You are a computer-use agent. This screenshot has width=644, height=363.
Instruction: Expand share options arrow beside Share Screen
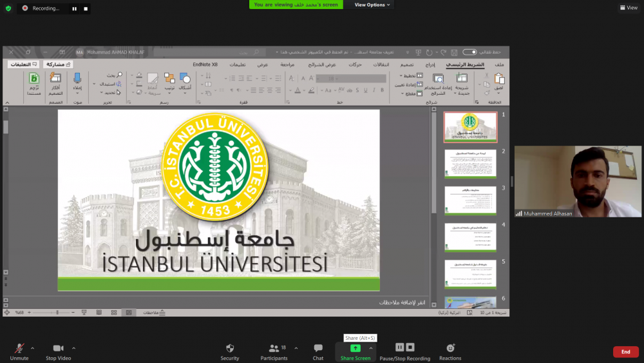tap(371, 348)
